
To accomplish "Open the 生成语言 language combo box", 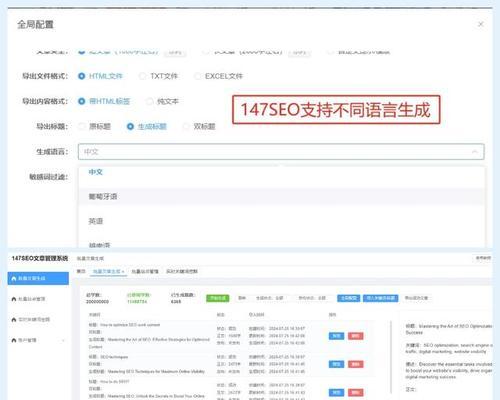I will (281, 152).
